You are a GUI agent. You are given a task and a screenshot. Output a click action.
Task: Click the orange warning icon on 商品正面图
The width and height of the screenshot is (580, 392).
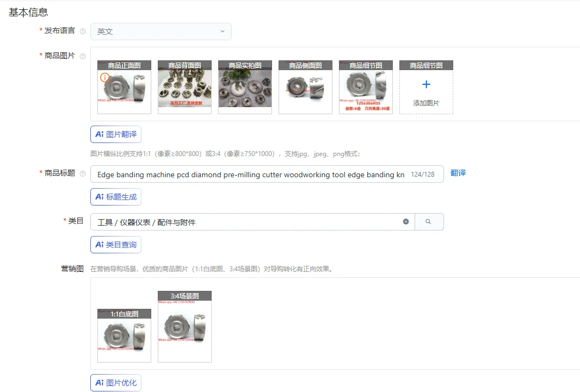pyautogui.click(x=105, y=78)
